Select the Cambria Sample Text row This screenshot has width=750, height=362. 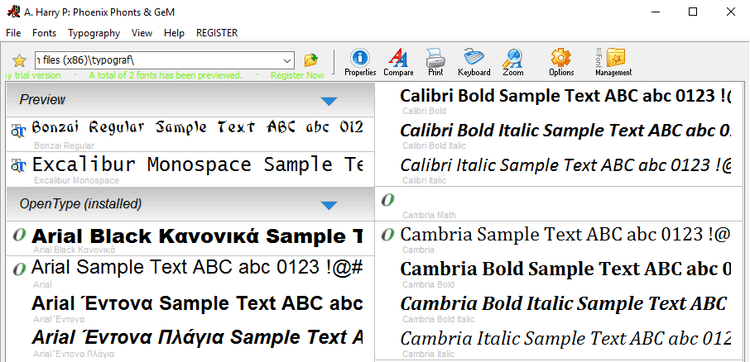[x=560, y=239]
